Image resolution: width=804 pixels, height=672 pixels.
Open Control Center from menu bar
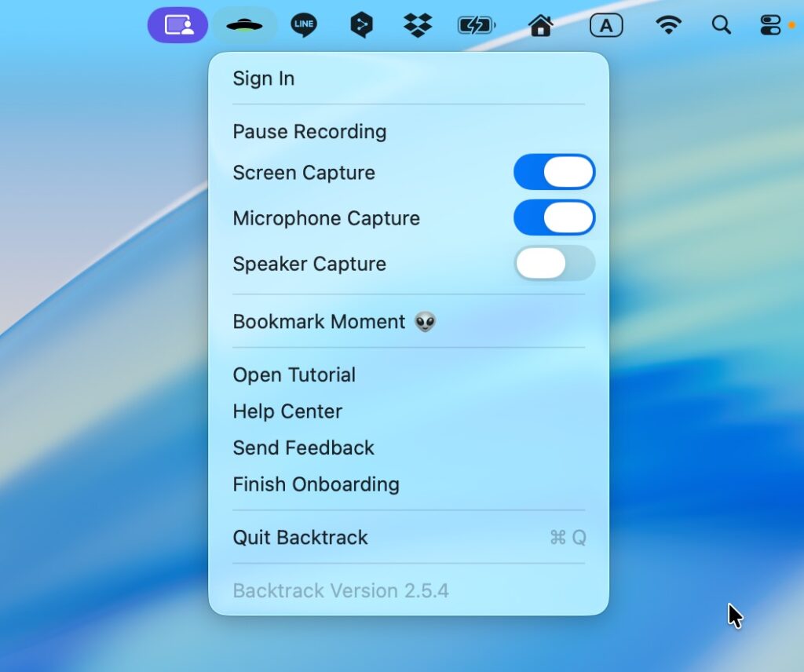click(770, 25)
